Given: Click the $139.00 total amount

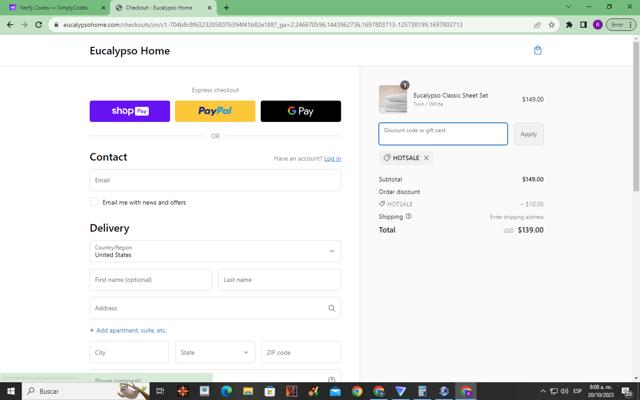Looking at the screenshot, I should (531, 230).
